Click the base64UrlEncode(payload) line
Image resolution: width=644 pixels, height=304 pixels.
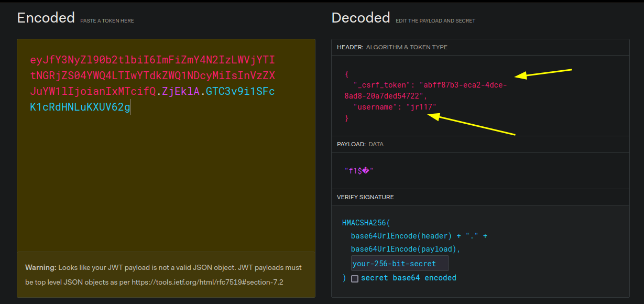tap(406, 249)
